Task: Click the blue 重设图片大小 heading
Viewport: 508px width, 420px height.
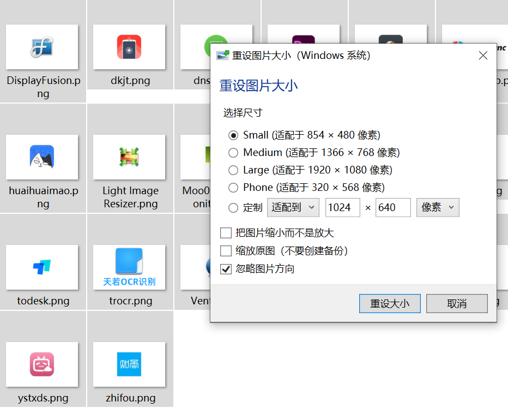Action: point(258,86)
